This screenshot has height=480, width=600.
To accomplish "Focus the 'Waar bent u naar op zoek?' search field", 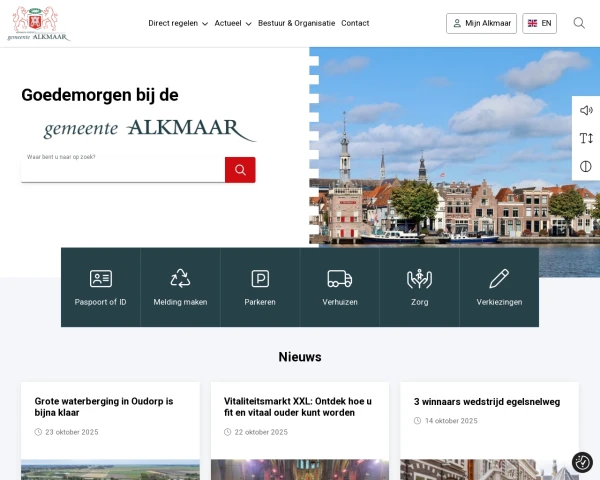I will 122,170.
